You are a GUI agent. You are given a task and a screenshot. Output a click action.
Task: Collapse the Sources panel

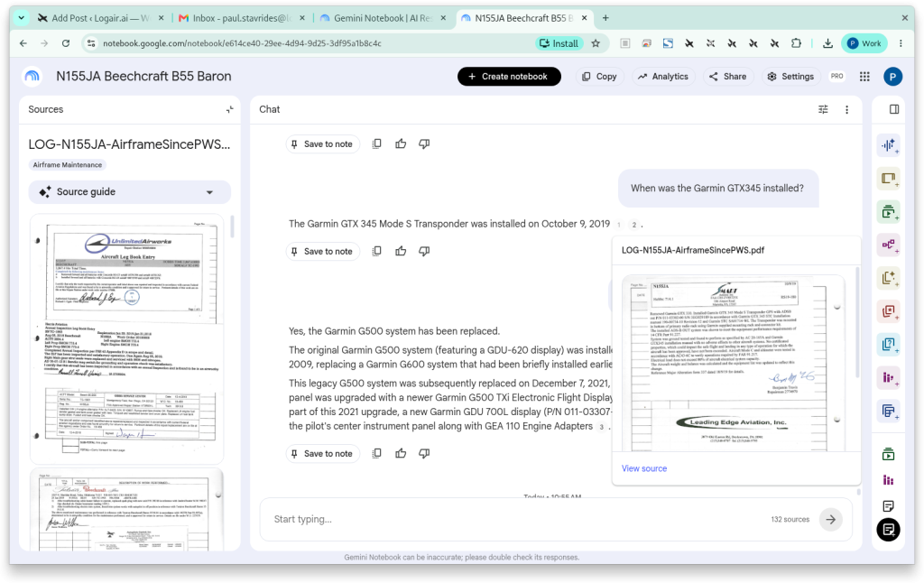click(x=230, y=109)
